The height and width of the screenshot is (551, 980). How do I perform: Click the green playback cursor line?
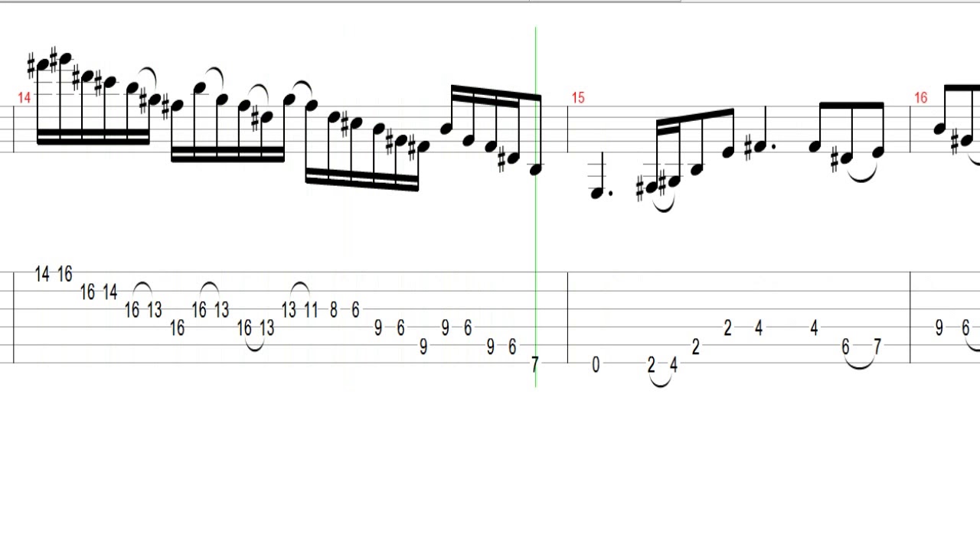click(x=535, y=207)
